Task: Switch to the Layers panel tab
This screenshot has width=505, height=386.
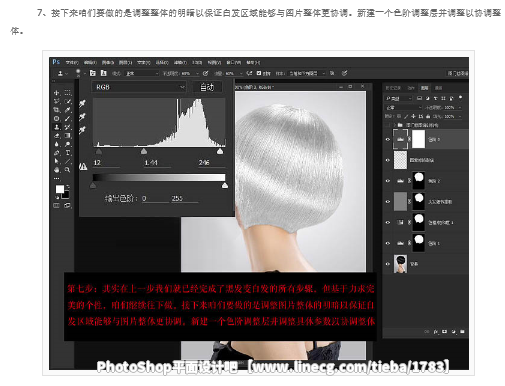Action: point(424,88)
